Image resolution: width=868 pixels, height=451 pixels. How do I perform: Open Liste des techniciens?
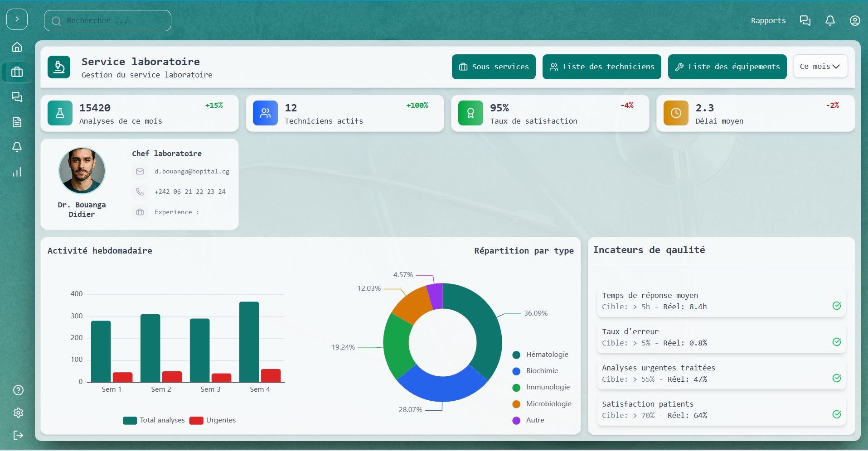tap(601, 67)
